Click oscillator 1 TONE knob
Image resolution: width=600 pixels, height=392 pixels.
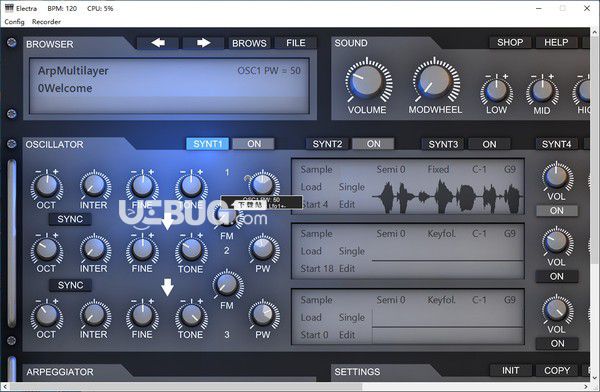point(191,186)
